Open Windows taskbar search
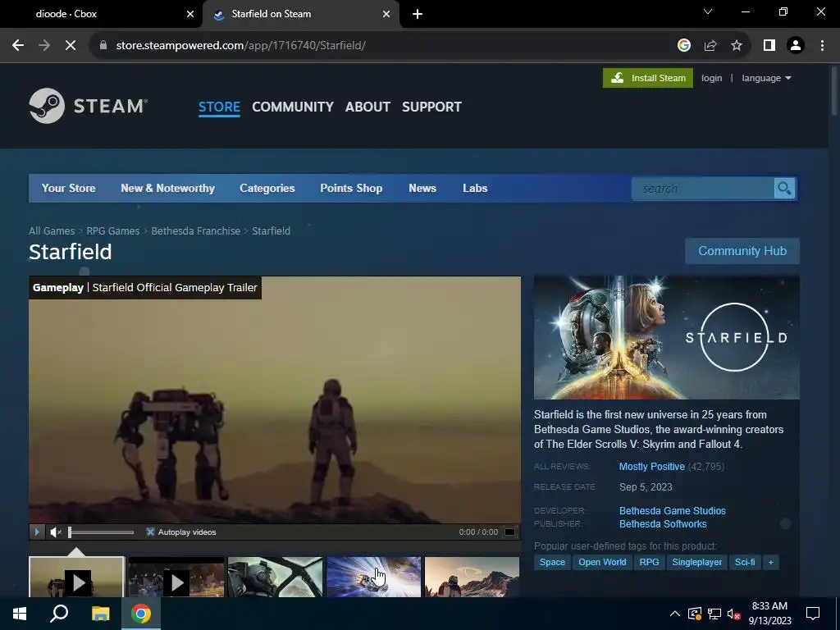 59,614
